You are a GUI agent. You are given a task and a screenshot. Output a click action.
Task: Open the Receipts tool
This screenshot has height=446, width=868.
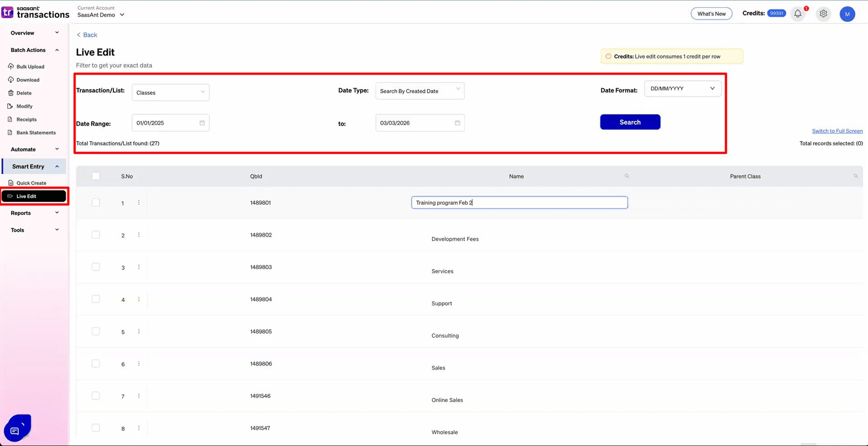[26, 119]
